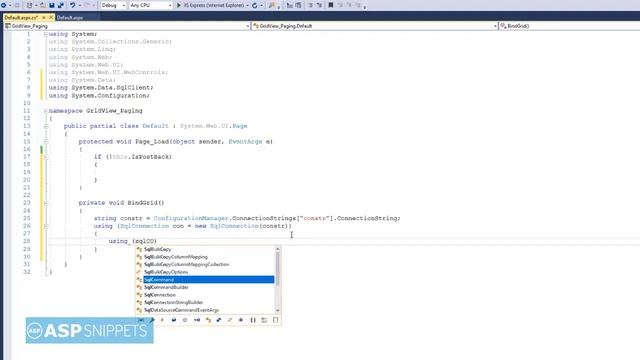Click completion list scroll down arrow
Screen dimensions: 640x360
click(x=278, y=311)
